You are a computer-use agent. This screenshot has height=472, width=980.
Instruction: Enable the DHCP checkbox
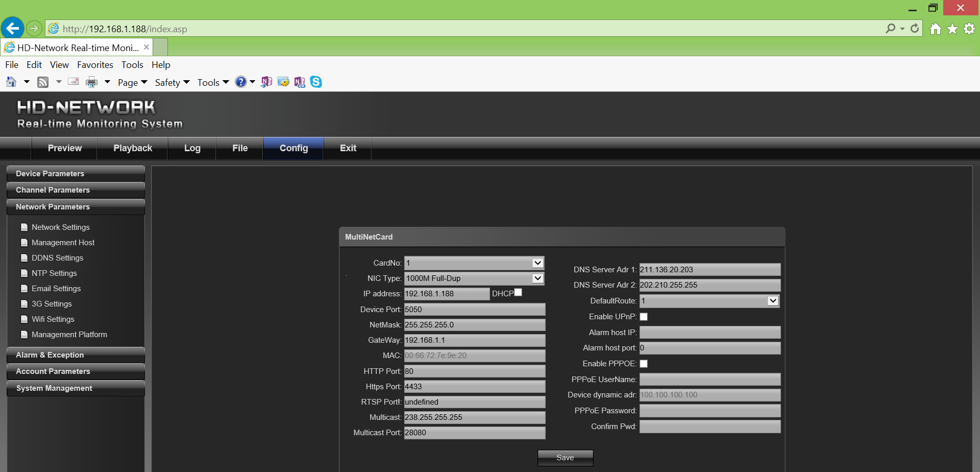pyautogui.click(x=518, y=293)
